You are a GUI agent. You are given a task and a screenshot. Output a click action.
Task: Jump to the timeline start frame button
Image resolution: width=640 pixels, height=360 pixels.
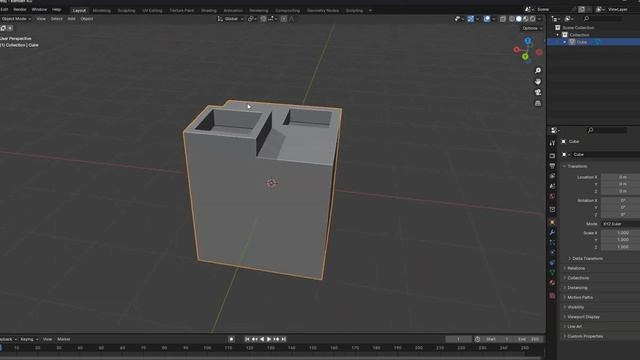[247, 339]
